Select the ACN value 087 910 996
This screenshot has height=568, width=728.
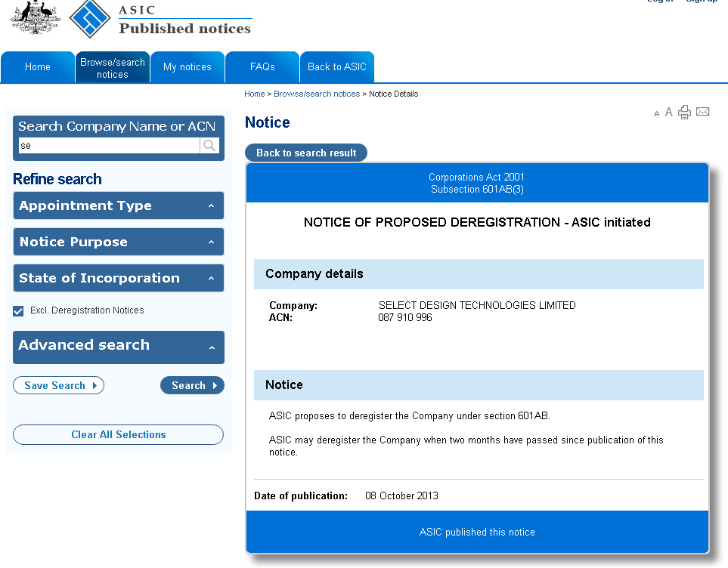[x=405, y=317]
